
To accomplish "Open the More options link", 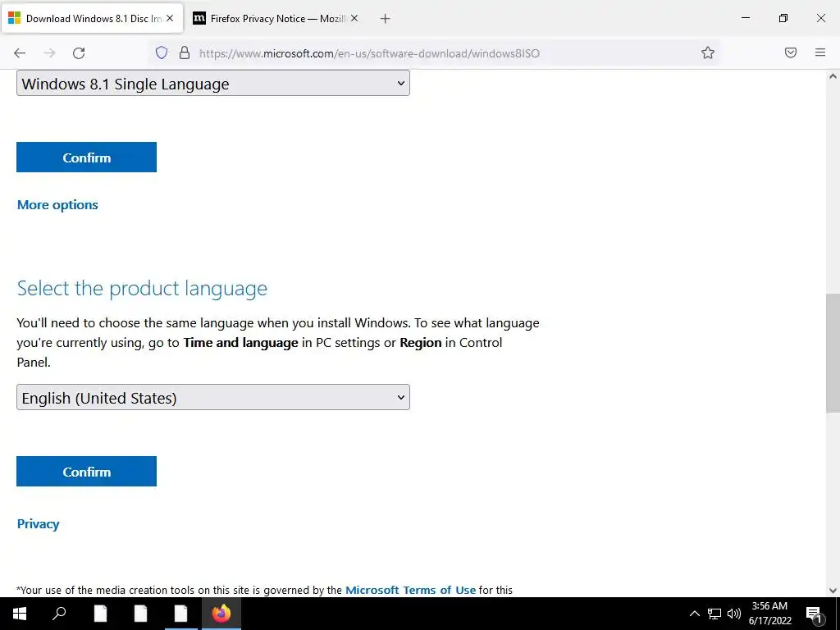I will click(57, 204).
